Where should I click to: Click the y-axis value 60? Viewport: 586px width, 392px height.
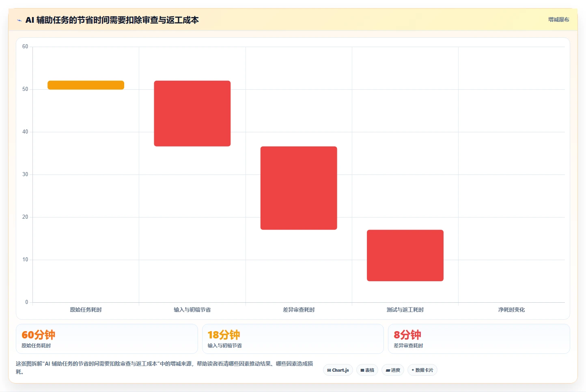[25, 47]
